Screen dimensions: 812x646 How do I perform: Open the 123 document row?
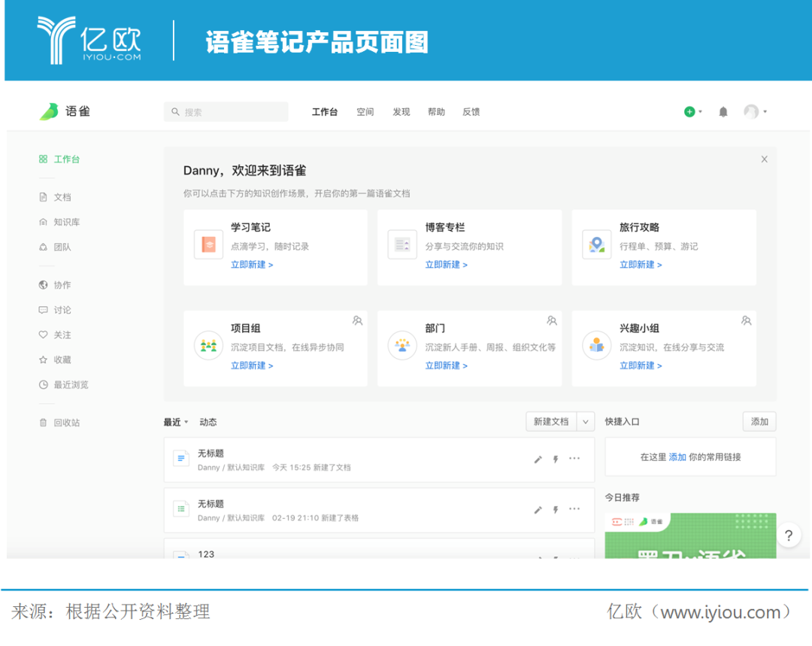pyautogui.click(x=379, y=548)
